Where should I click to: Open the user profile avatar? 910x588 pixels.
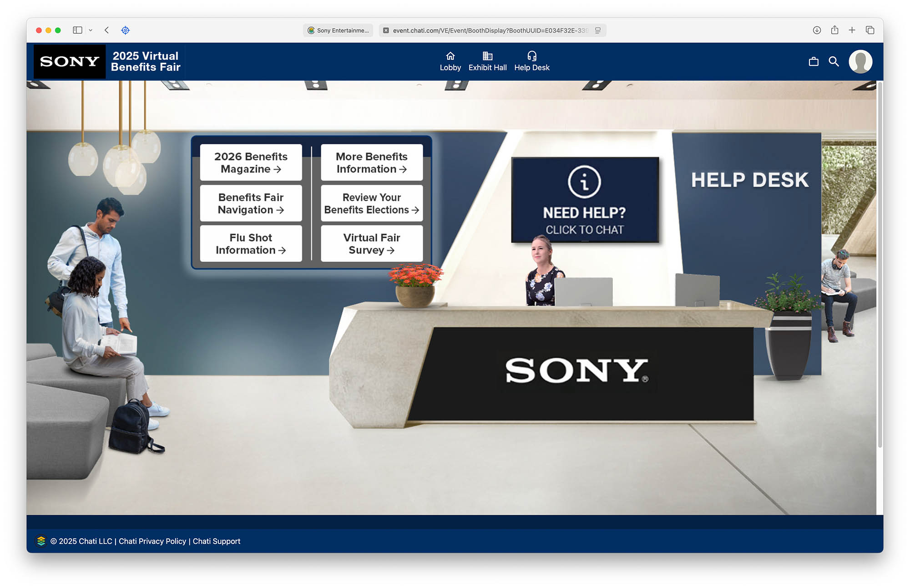click(x=860, y=61)
